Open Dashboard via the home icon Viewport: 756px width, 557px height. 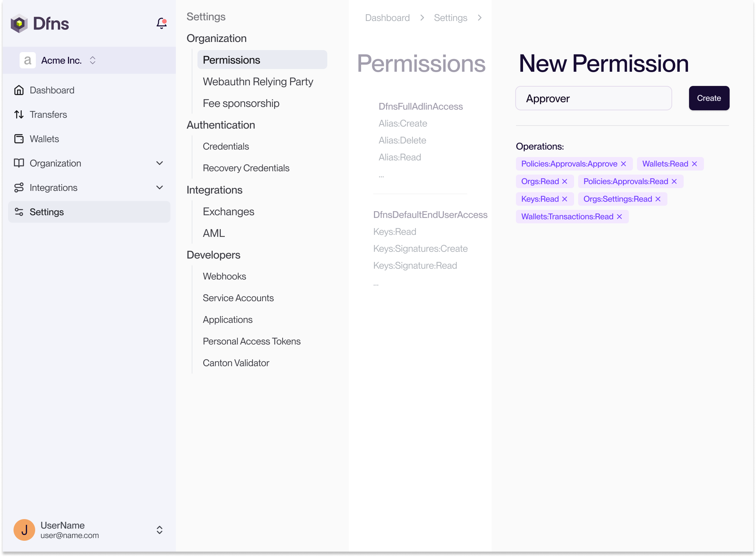pyautogui.click(x=19, y=90)
